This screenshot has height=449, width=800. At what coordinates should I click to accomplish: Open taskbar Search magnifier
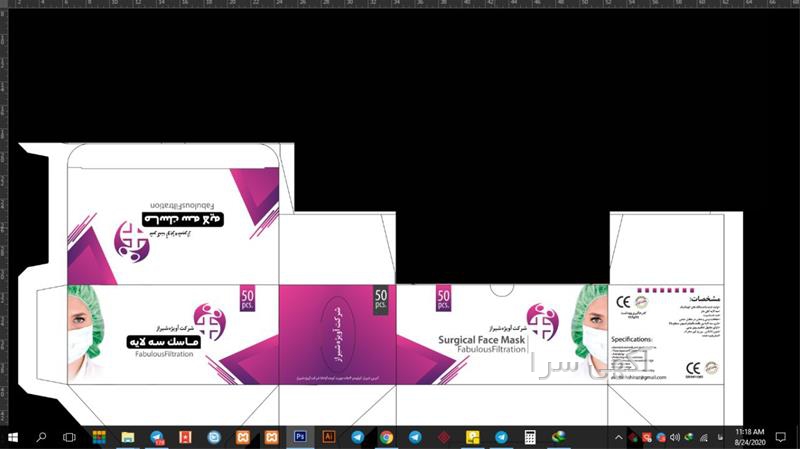[41, 437]
